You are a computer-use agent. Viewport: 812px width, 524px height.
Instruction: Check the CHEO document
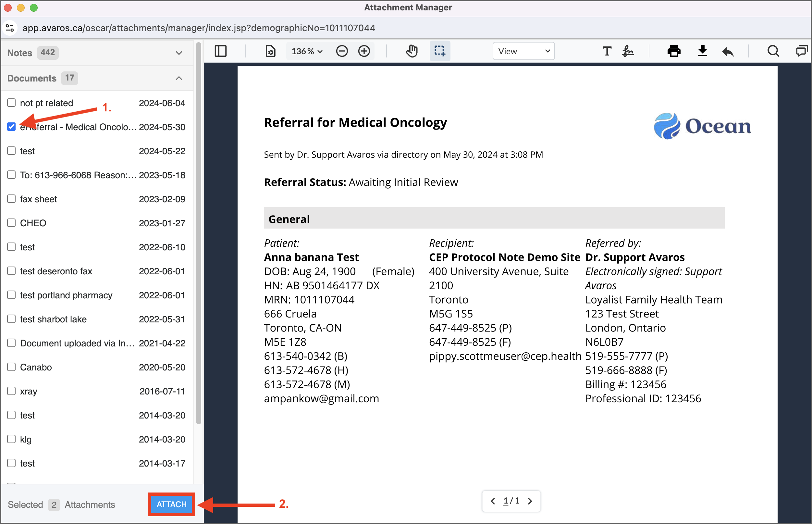click(12, 222)
